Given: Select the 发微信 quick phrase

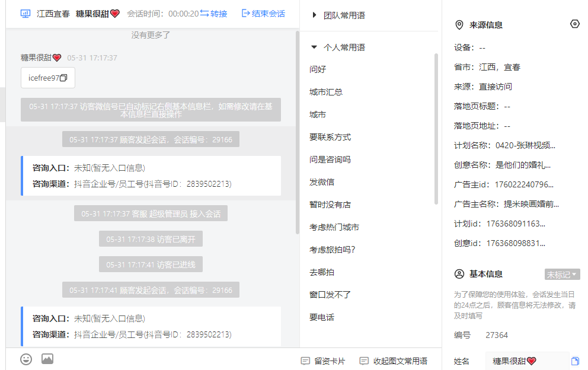Looking at the screenshot, I should pyautogui.click(x=322, y=182).
